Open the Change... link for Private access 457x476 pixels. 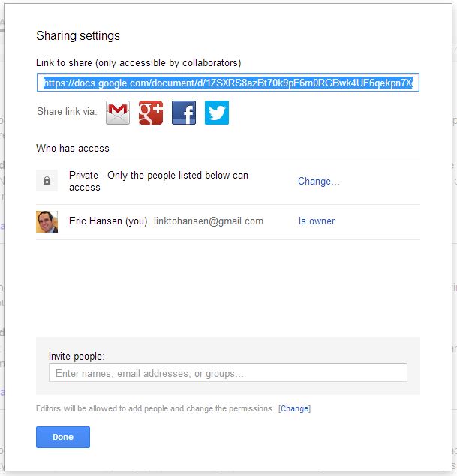point(318,182)
